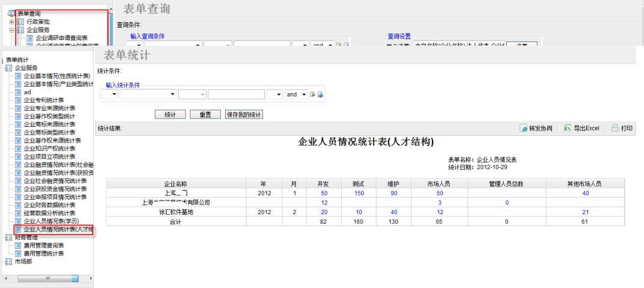Click the magnifier icon of 表单查询 tree root
The width and height of the screenshot is (644, 288).
11,14
